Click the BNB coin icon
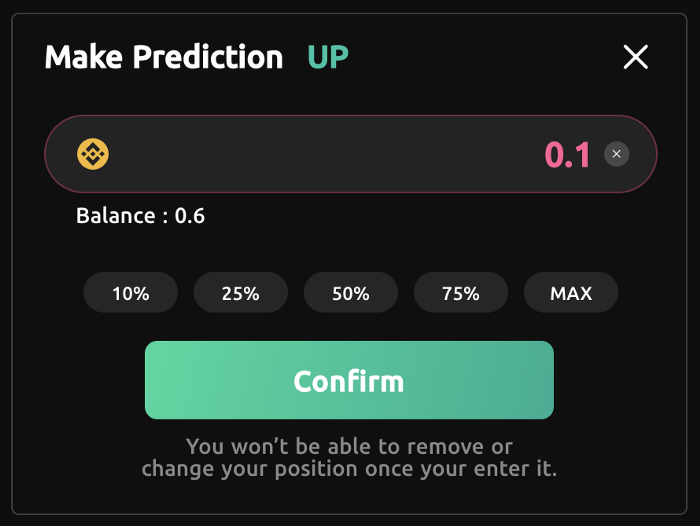This screenshot has height=526, width=700. tap(93, 154)
